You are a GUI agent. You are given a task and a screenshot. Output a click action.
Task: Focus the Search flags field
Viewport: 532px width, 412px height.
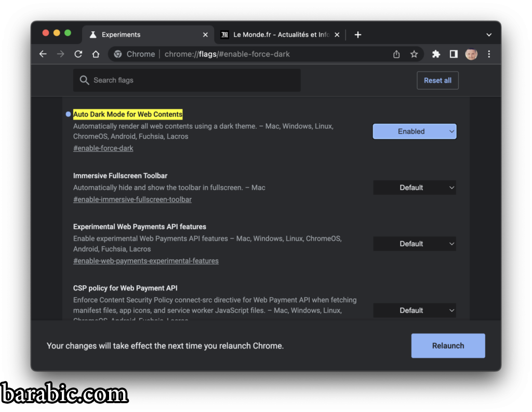tap(187, 80)
